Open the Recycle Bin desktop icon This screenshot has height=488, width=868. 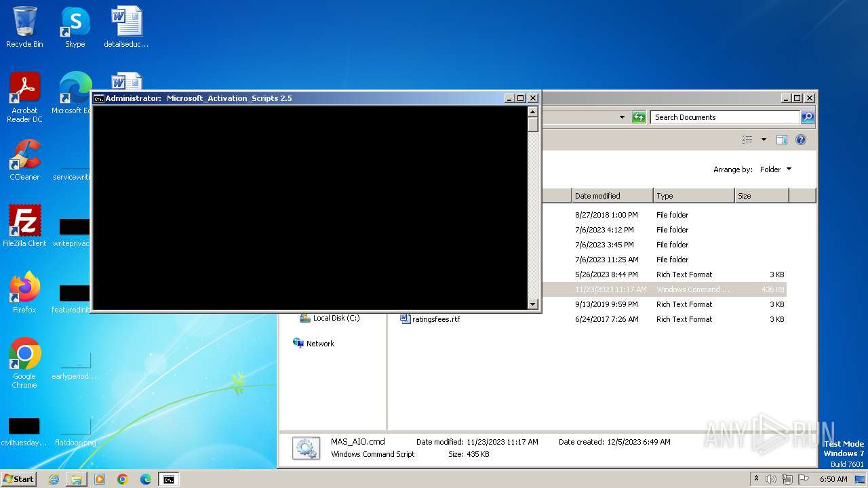24,27
